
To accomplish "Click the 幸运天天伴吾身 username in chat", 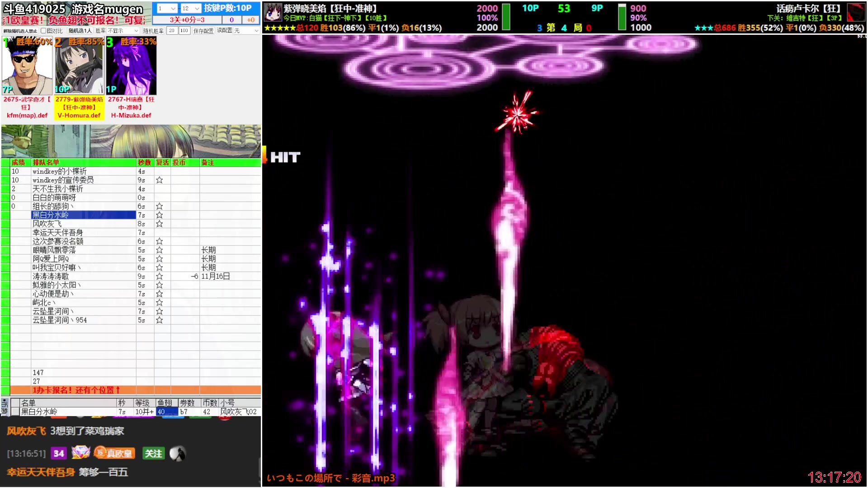I will [x=41, y=473].
